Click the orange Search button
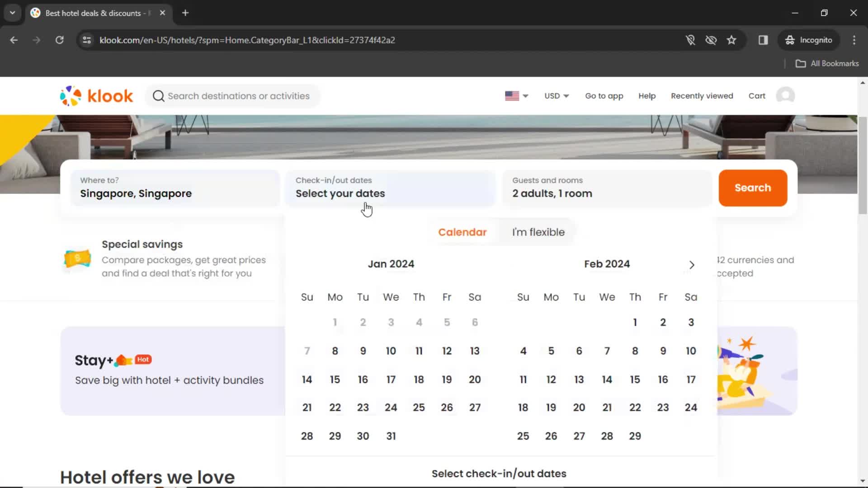The width and height of the screenshot is (868, 488). coord(752,188)
